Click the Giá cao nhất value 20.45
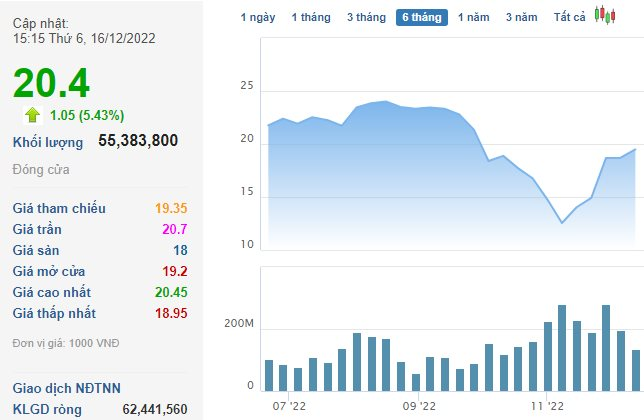 point(168,292)
